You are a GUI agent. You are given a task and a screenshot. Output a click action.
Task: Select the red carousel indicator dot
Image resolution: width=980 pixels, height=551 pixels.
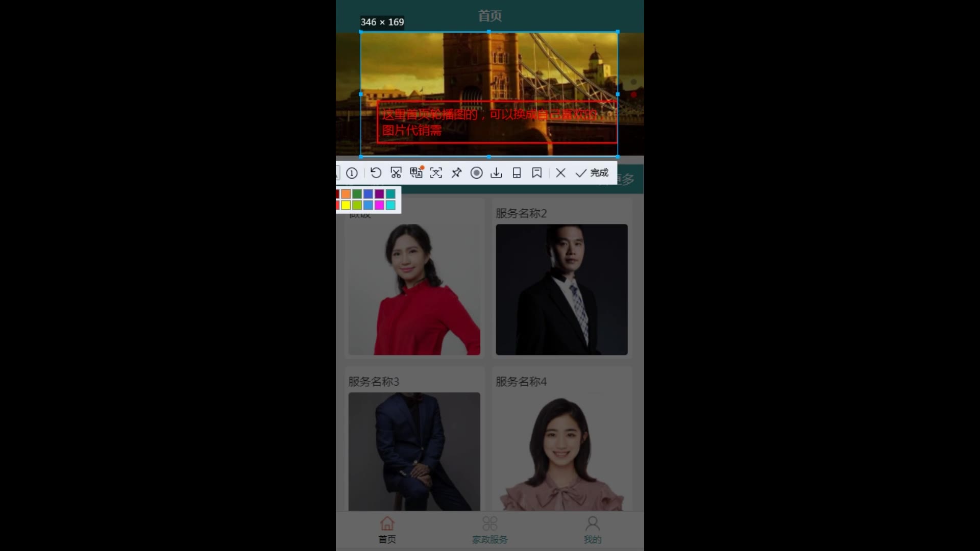coord(633,94)
